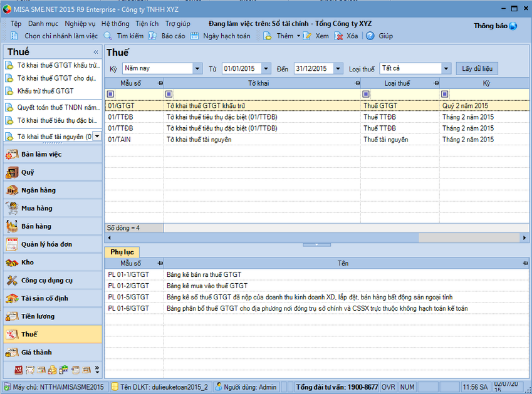Click the Lấy dữ liệu button
Viewport: 532px width, 394px height.
(x=477, y=68)
